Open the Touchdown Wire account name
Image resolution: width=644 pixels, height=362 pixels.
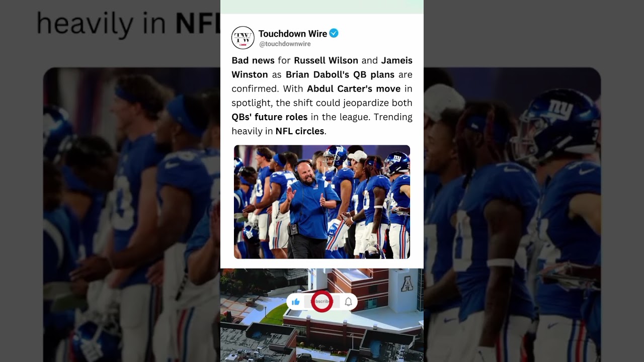click(293, 34)
